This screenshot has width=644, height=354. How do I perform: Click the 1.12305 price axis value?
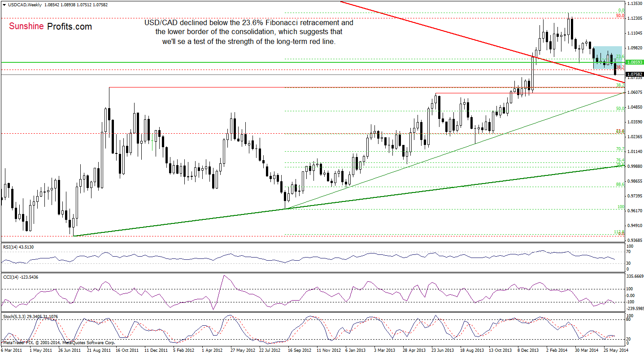(x=635, y=18)
